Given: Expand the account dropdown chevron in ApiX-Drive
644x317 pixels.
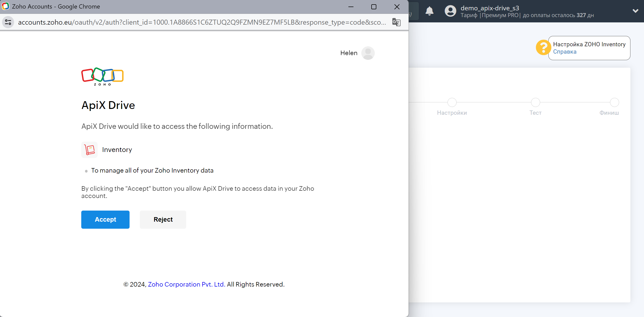Looking at the screenshot, I should click(x=635, y=11).
